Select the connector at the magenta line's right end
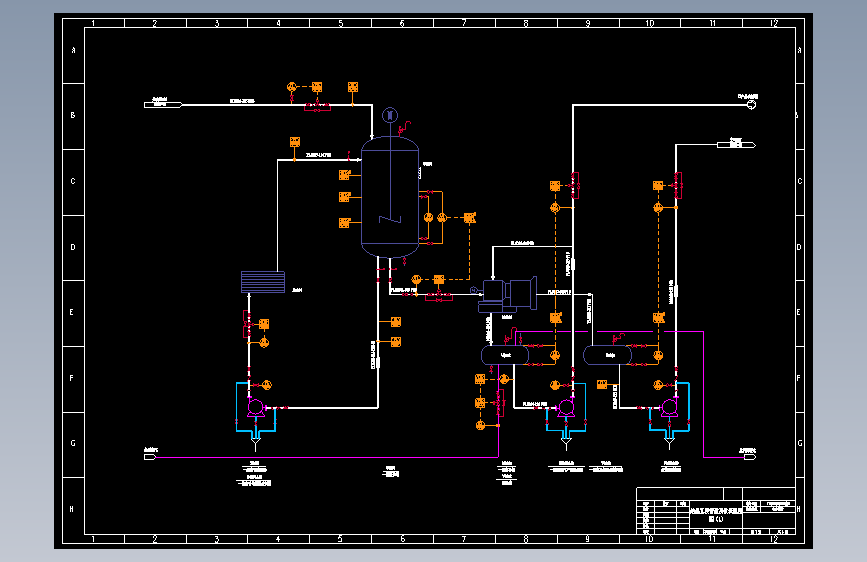Screen dimensions: 867x562 749,457
